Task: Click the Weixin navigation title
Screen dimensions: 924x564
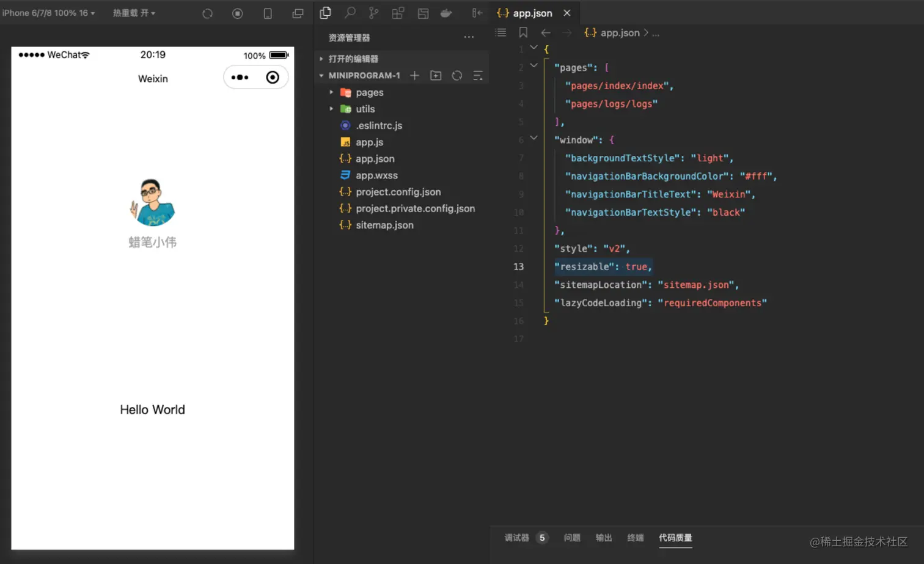Action: pyautogui.click(x=153, y=79)
